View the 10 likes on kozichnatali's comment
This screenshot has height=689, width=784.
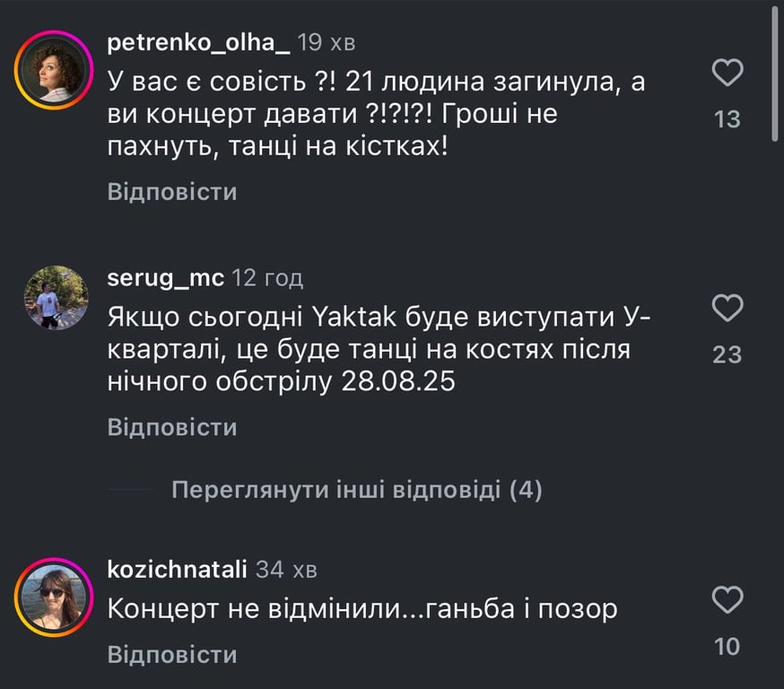click(x=727, y=645)
